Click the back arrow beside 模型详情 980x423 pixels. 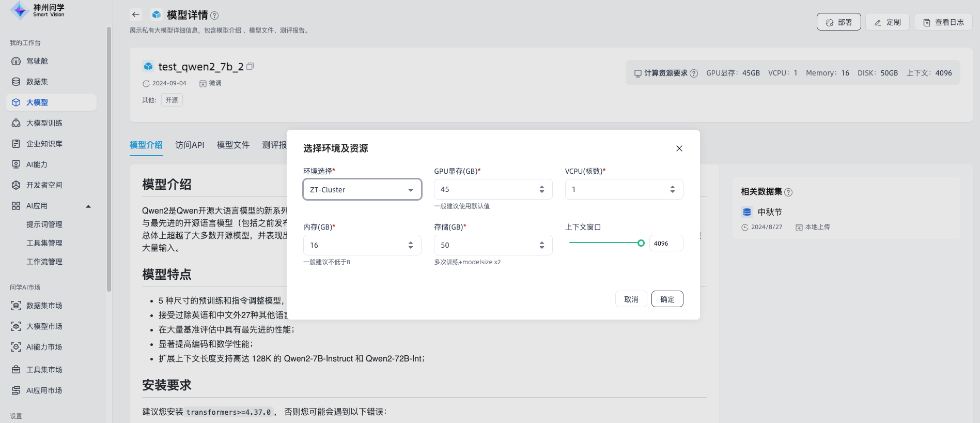pos(136,14)
